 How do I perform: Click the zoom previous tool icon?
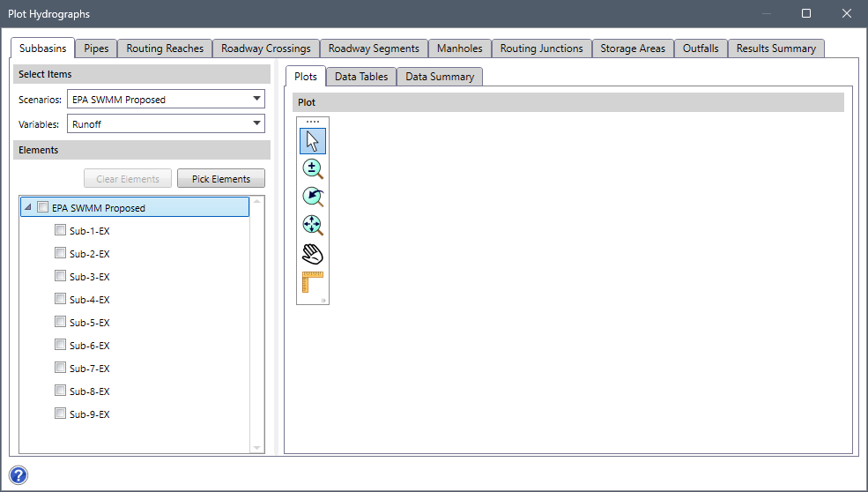tap(313, 198)
